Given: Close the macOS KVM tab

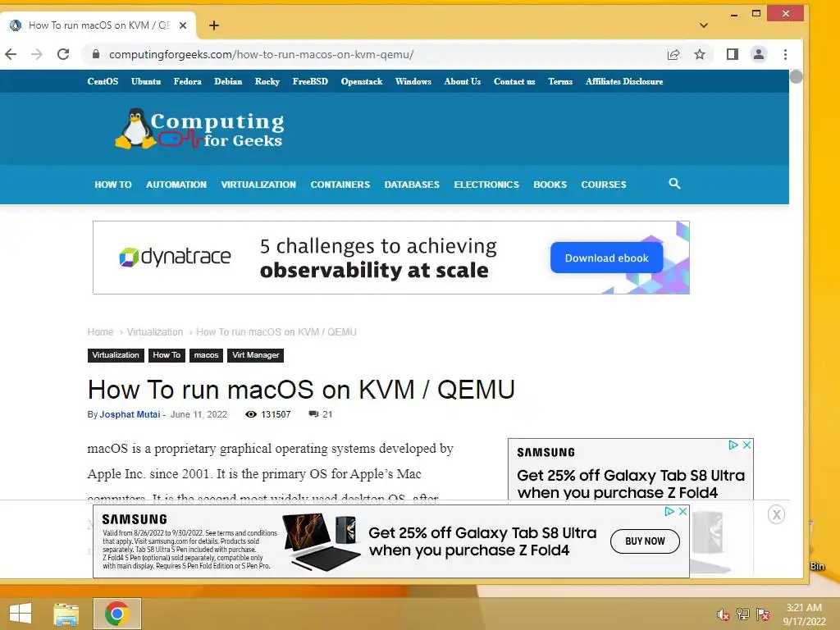Looking at the screenshot, I should pos(183,25).
